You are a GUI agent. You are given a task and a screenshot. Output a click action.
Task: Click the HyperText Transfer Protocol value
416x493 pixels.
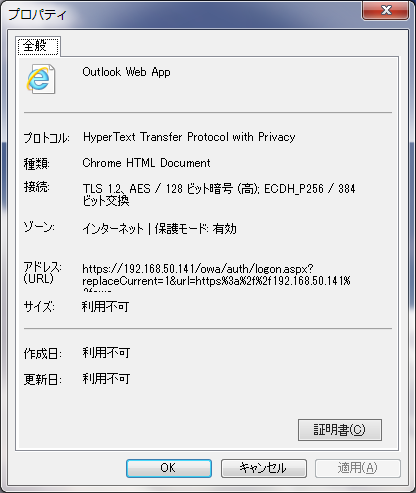pyautogui.click(x=189, y=137)
